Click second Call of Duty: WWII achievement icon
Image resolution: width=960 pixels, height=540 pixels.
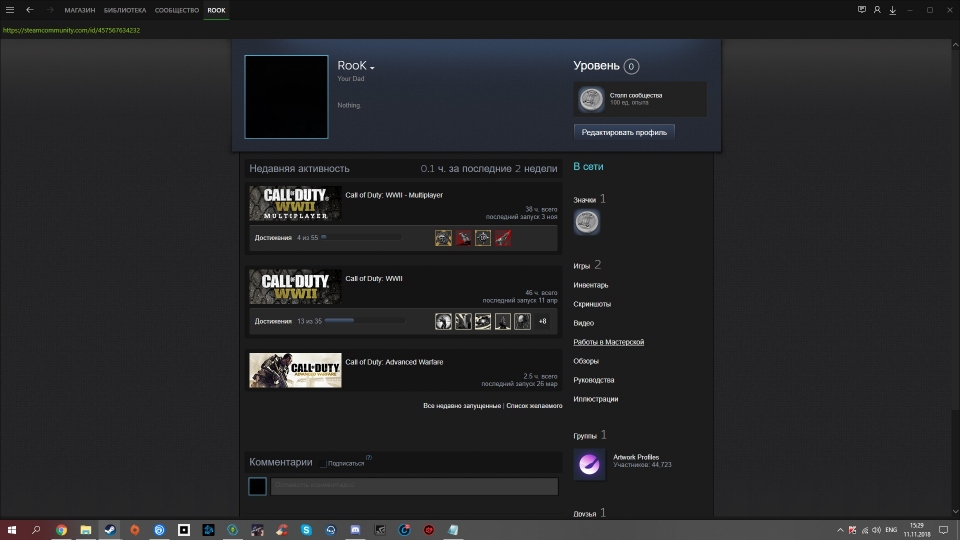click(463, 321)
